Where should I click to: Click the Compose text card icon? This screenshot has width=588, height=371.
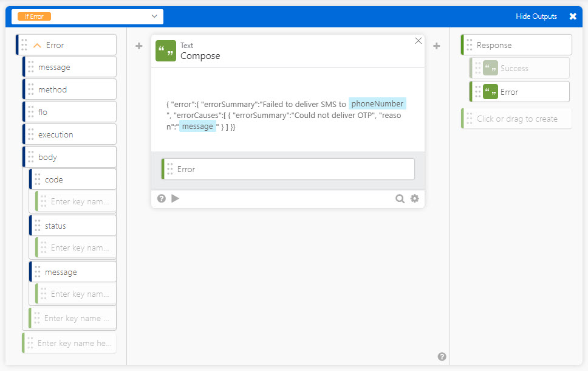click(166, 51)
